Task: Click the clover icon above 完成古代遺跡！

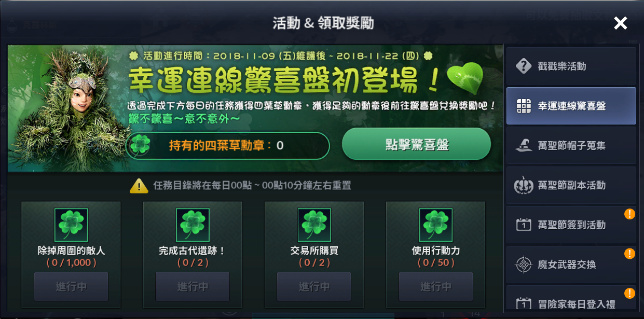Action: 193,225
